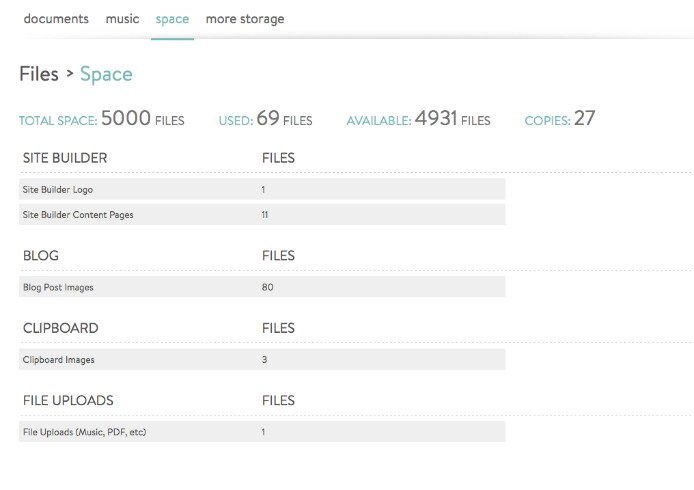Switch to the music tab
The height and width of the screenshot is (490, 694).
point(122,19)
